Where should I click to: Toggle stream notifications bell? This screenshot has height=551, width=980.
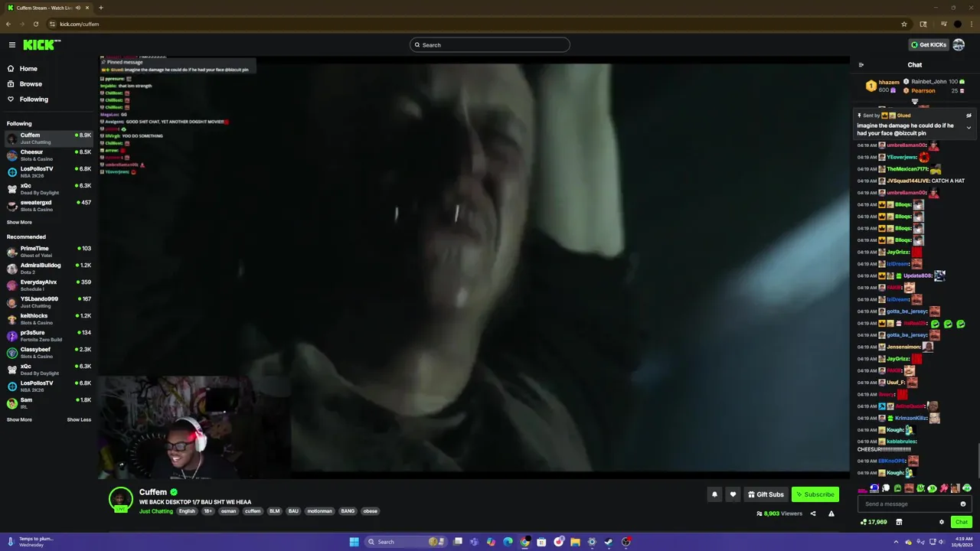714,494
